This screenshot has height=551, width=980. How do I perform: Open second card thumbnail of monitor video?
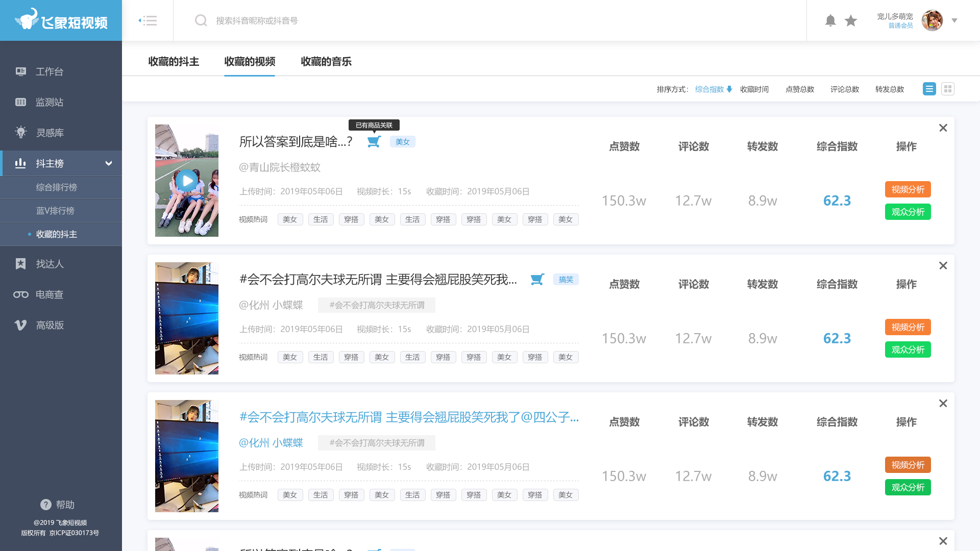(x=187, y=318)
